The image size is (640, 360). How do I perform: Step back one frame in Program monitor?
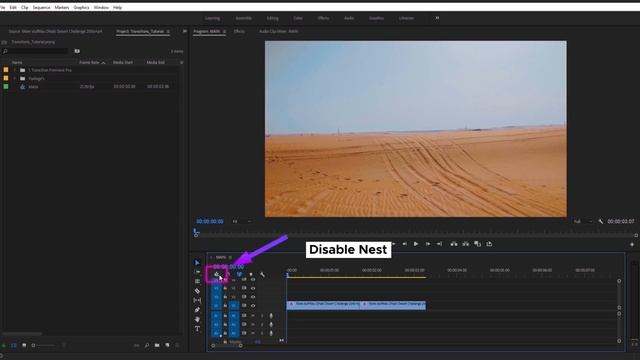pos(404,244)
